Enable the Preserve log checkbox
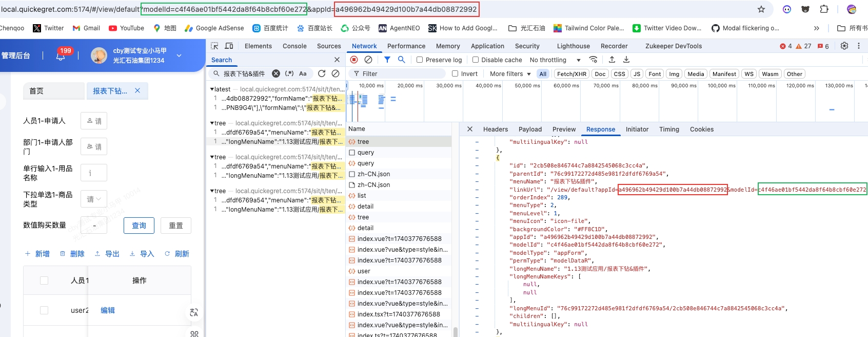This screenshot has width=868, height=337. coord(420,60)
